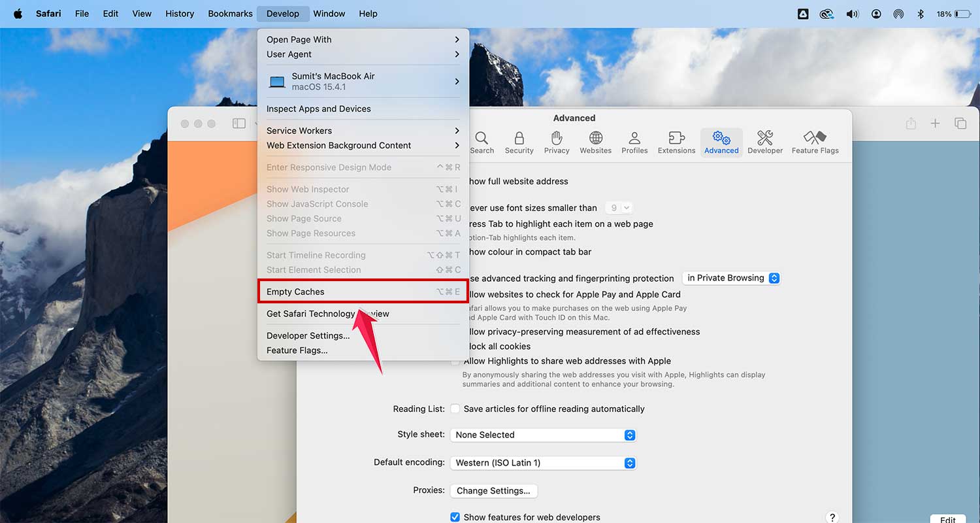Open the Advanced settings pane
This screenshot has width=980, height=523.
point(721,143)
